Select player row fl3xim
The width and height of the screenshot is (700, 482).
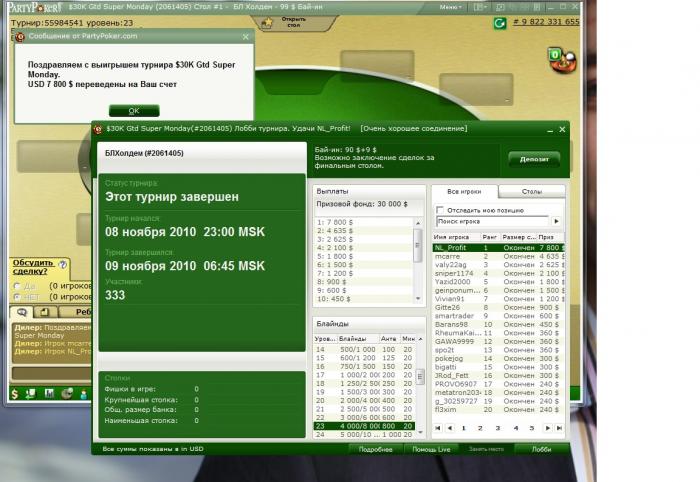499,409
